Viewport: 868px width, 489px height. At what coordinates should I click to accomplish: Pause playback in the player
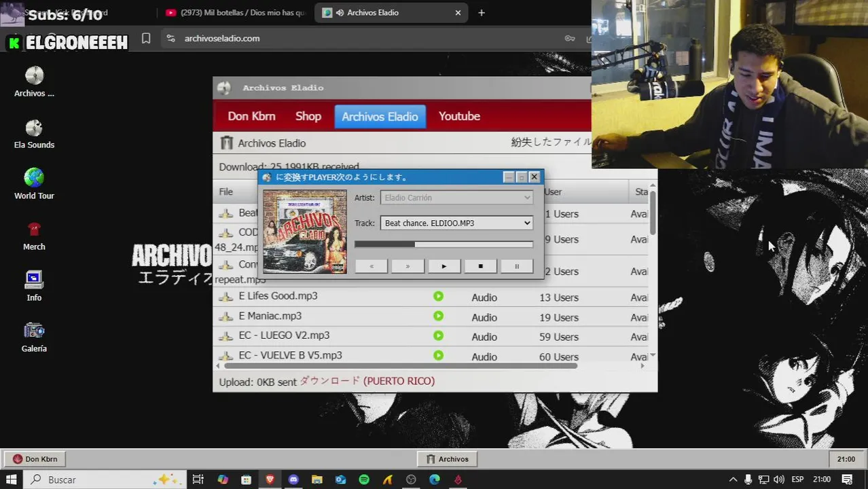click(516, 266)
